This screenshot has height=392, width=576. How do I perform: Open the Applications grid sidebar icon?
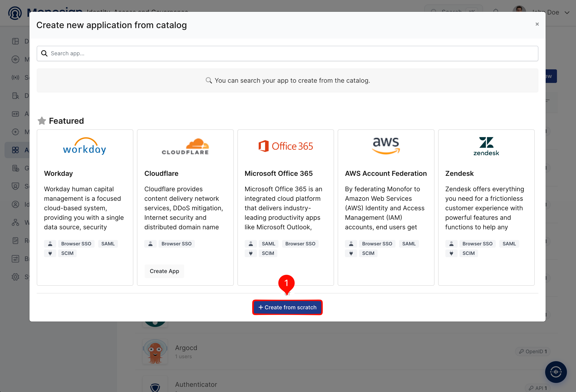click(15, 150)
